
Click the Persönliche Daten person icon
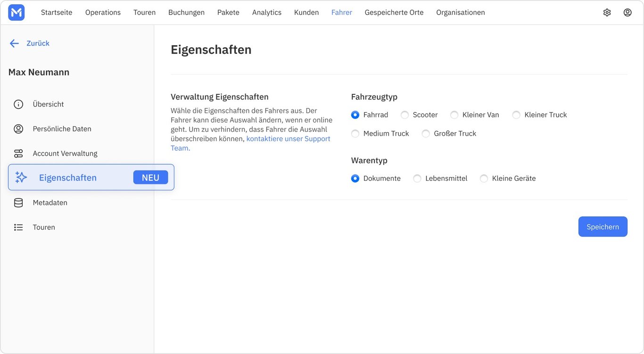18,129
